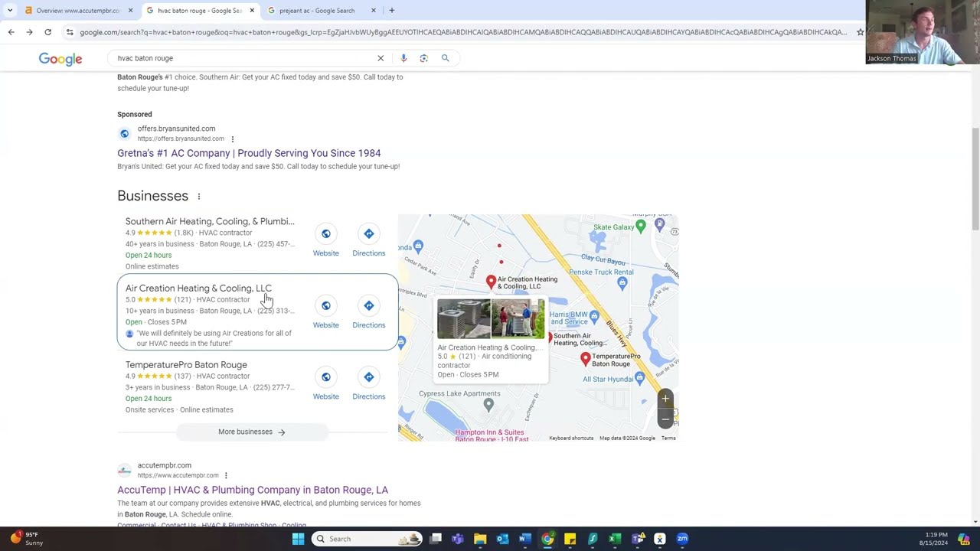Open a new browser tab
The width and height of the screenshot is (980, 551).
(391, 11)
